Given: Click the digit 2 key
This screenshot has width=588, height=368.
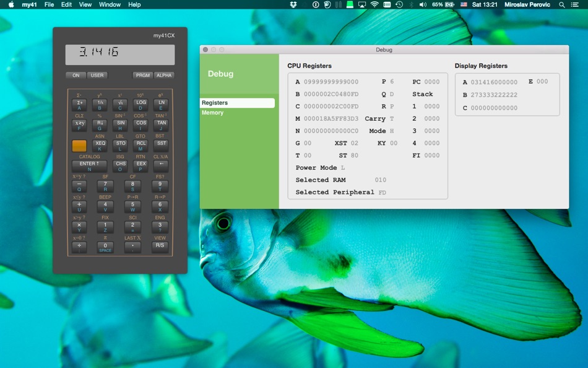Looking at the screenshot, I should click(132, 227).
